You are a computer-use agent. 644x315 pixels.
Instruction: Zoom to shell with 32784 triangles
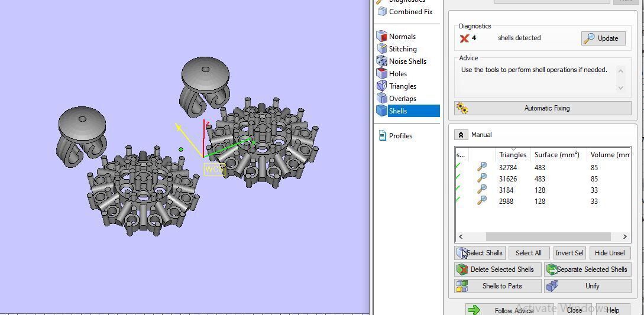[x=482, y=167]
